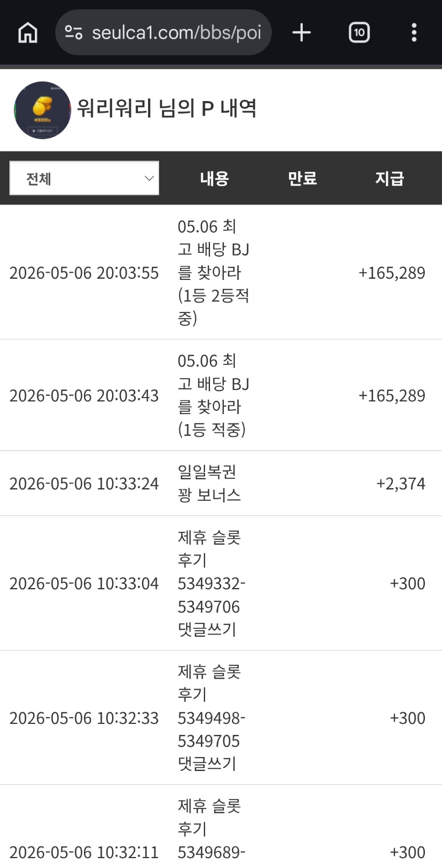Open a new tab with the plus icon
Image resolution: width=442 pixels, height=868 pixels.
(x=302, y=33)
